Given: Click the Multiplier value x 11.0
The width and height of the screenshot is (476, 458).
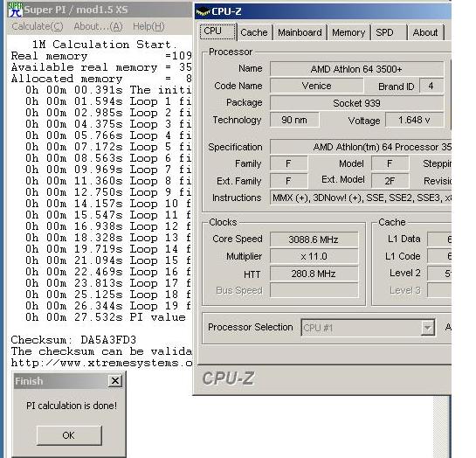Looking at the screenshot, I should (x=314, y=257).
